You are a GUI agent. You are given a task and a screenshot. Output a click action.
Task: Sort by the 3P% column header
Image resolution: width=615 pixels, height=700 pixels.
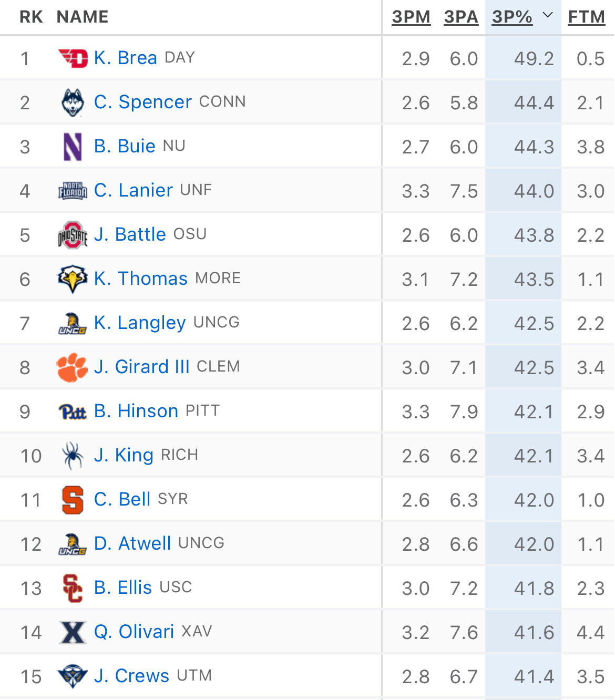[x=512, y=17]
